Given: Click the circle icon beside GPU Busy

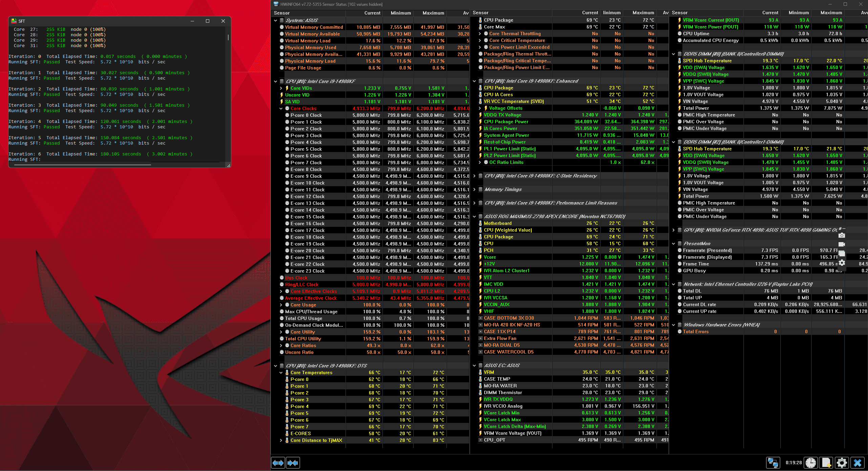Looking at the screenshot, I should click(x=679, y=271).
